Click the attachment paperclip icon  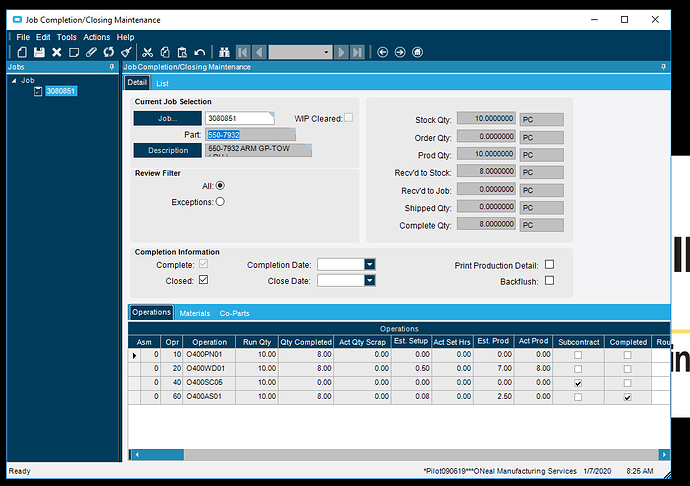pos(91,52)
